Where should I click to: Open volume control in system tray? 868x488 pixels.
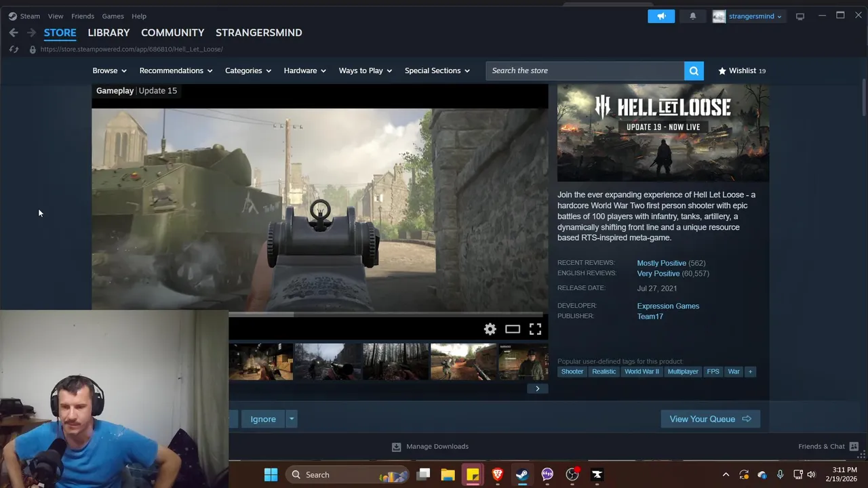(x=811, y=474)
